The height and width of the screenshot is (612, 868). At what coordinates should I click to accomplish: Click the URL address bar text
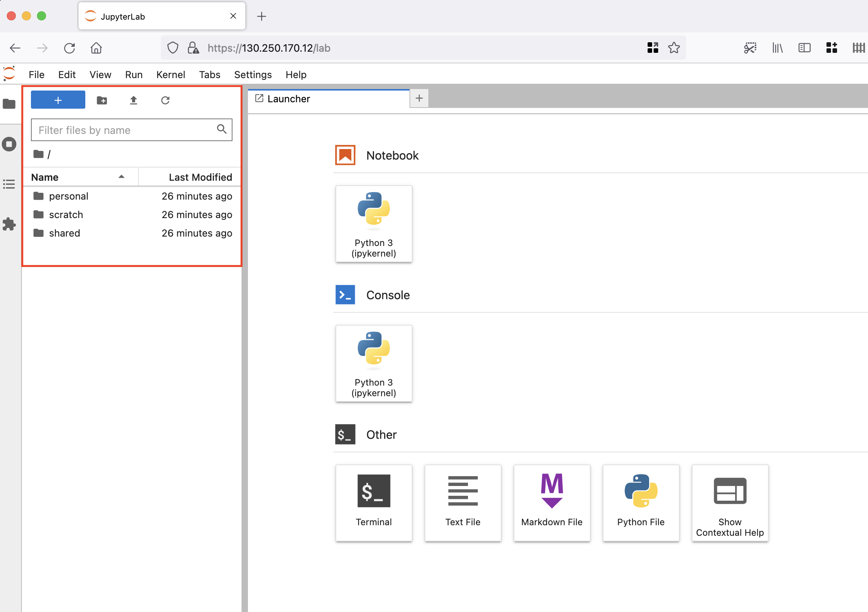[269, 48]
